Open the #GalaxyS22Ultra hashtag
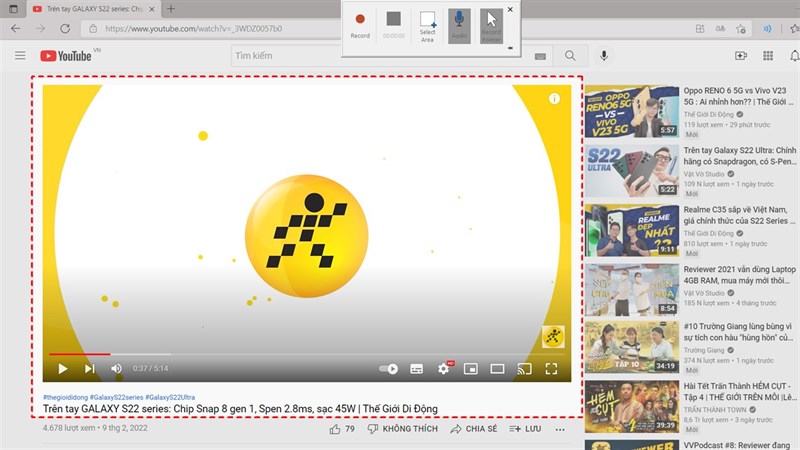800x450 pixels. pyautogui.click(x=170, y=397)
